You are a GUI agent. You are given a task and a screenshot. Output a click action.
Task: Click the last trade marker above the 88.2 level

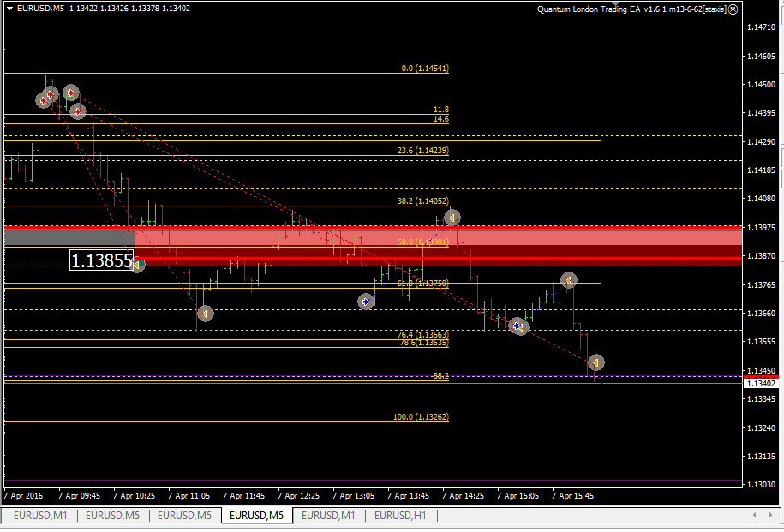point(596,362)
